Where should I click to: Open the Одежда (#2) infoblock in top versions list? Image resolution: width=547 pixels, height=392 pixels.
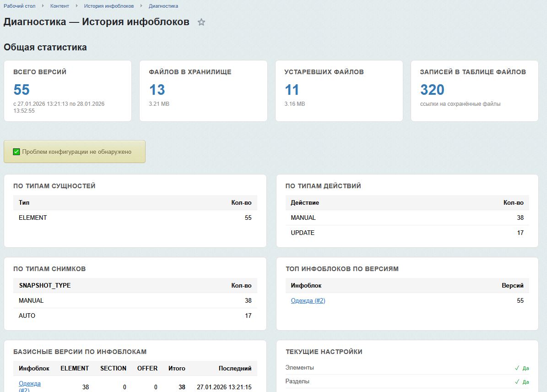(307, 300)
